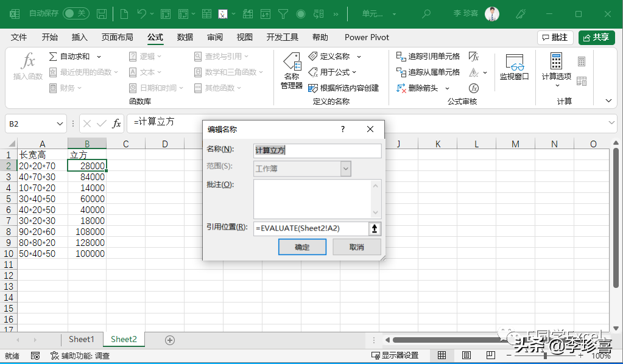Open 最近使用的函数 dropdown
Screen dimensions: 623x364
click(x=83, y=72)
